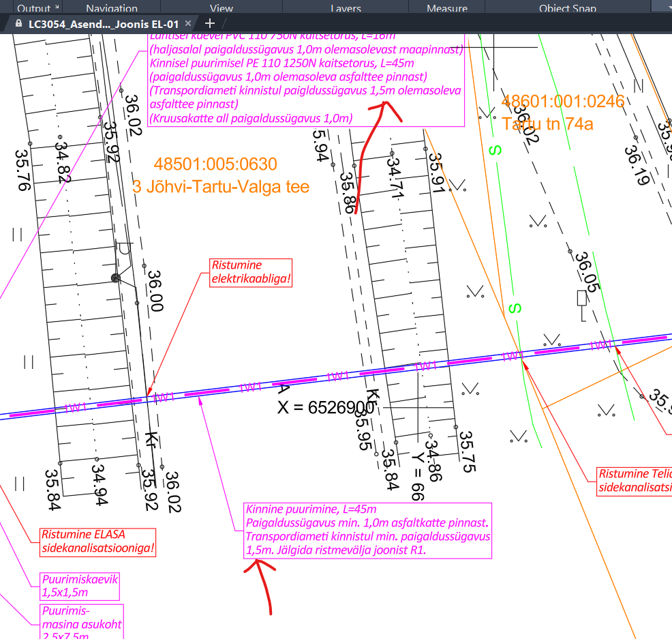Open a new drawing tab with plus button
The image size is (672, 639).
tap(210, 23)
